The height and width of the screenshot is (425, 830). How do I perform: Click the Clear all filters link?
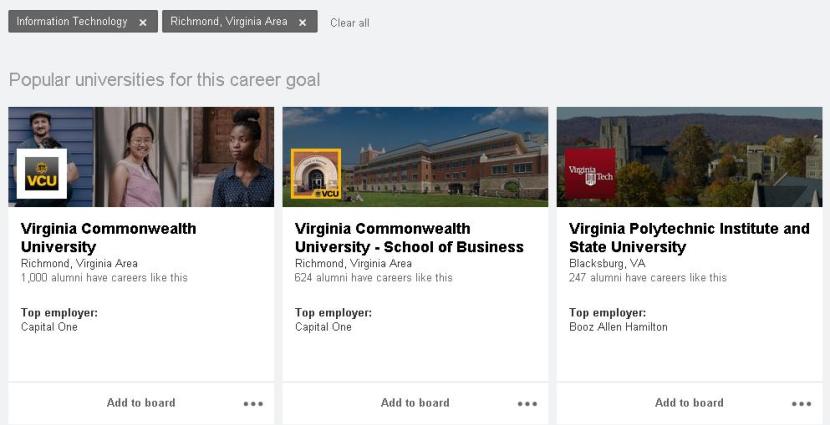click(x=349, y=23)
